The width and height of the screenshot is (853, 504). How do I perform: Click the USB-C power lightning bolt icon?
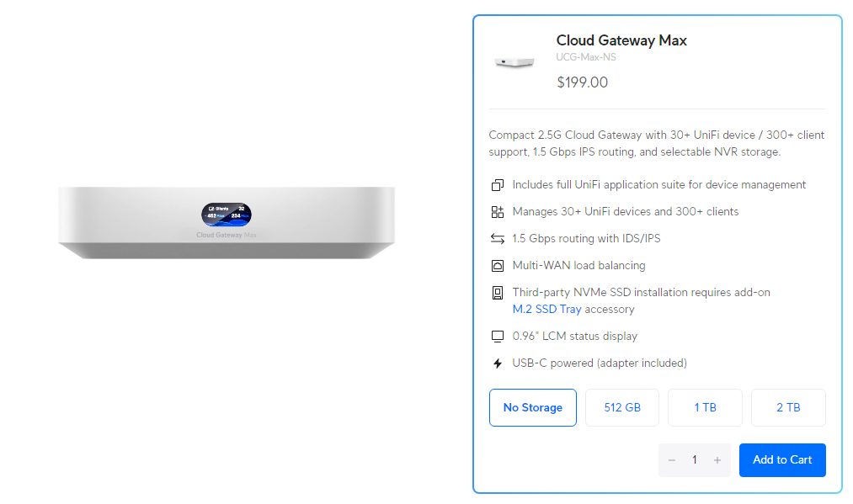[x=497, y=363]
